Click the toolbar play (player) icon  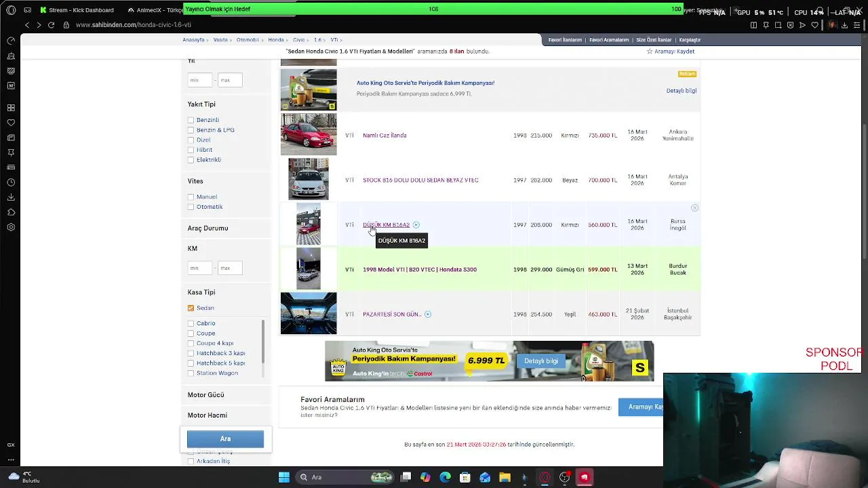click(x=802, y=25)
